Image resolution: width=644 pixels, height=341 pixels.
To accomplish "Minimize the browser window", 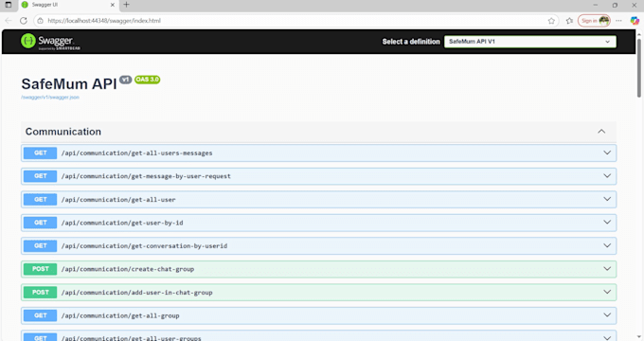I will [595, 5].
